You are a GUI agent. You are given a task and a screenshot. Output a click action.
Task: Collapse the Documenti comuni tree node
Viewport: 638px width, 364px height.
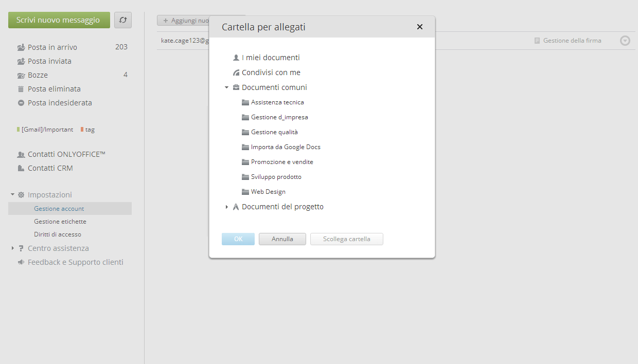(x=226, y=87)
